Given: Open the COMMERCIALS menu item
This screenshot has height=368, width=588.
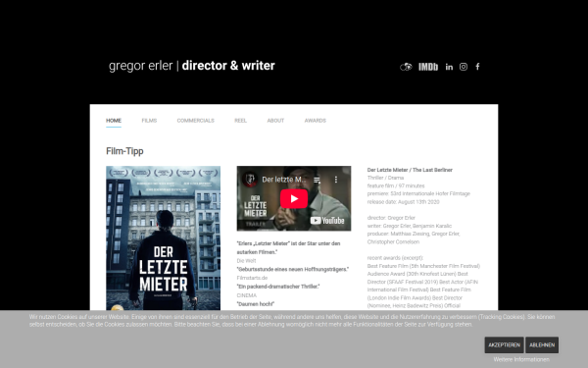Looking at the screenshot, I should click(196, 121).
